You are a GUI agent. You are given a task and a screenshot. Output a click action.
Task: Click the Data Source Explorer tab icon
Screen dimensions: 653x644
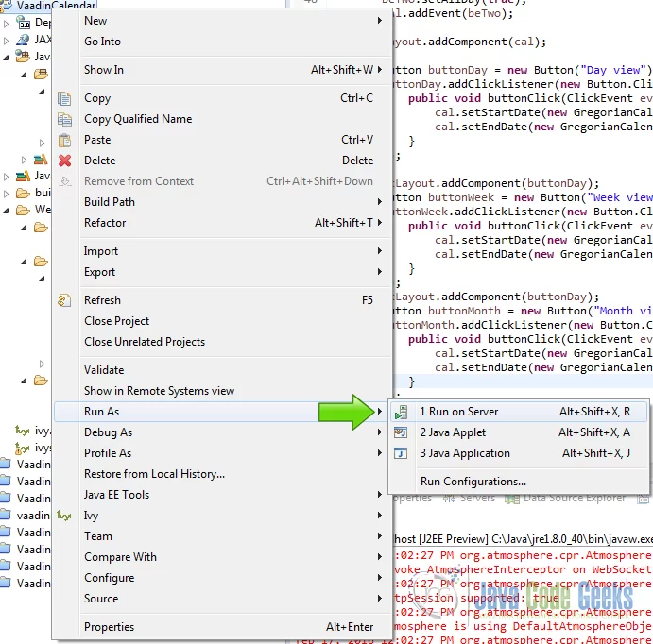pyautogui.click(x=512, y=499)
